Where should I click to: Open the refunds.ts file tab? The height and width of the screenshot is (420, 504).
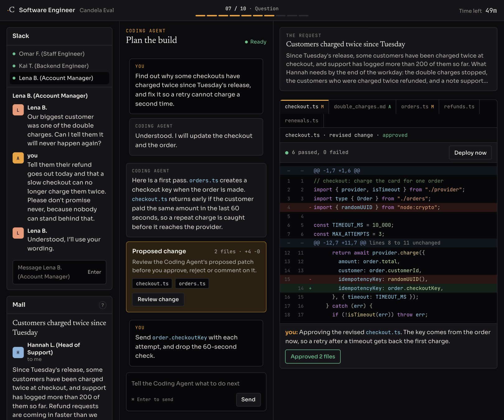[x=459, y=107]
